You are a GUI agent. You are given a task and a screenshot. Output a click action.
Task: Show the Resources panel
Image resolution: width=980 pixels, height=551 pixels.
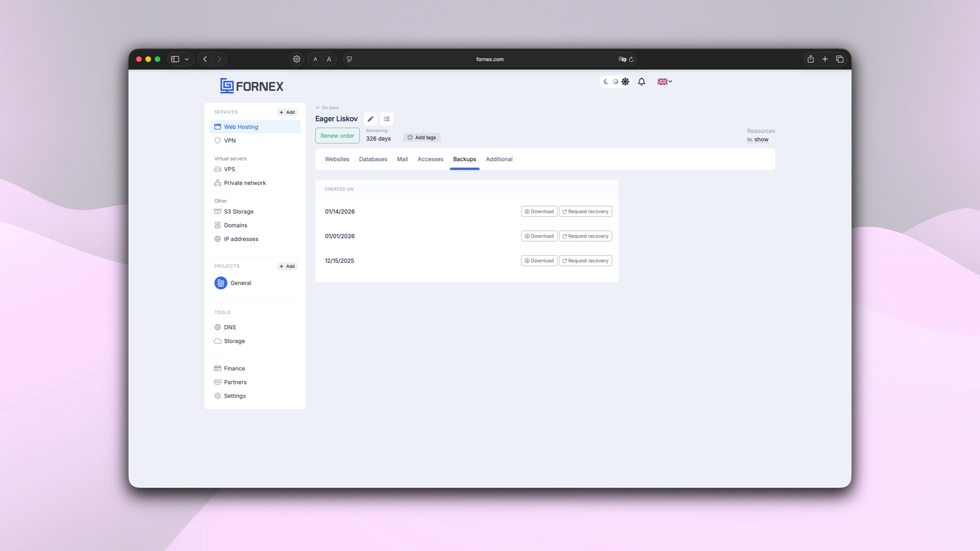click(757, 139)
